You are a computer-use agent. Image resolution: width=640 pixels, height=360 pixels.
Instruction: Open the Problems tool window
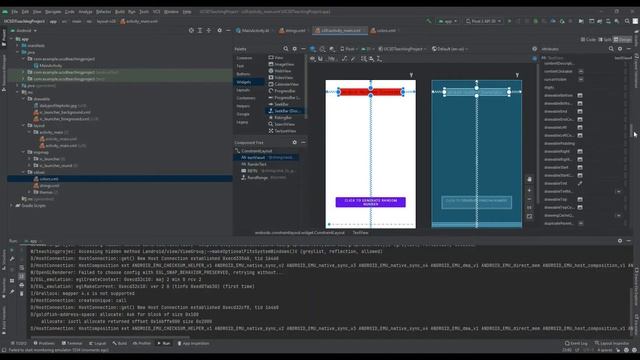tap(44, 344)
